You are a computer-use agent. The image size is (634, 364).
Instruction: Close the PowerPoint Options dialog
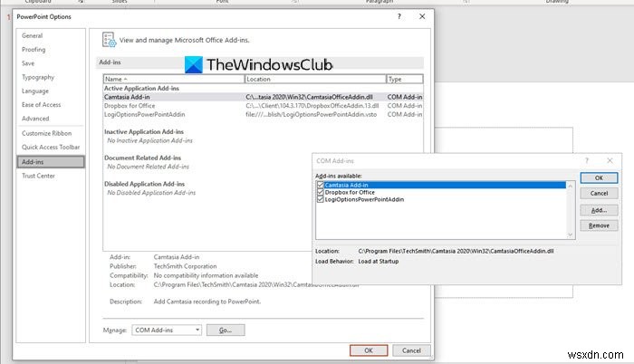[x=422, y=16]
